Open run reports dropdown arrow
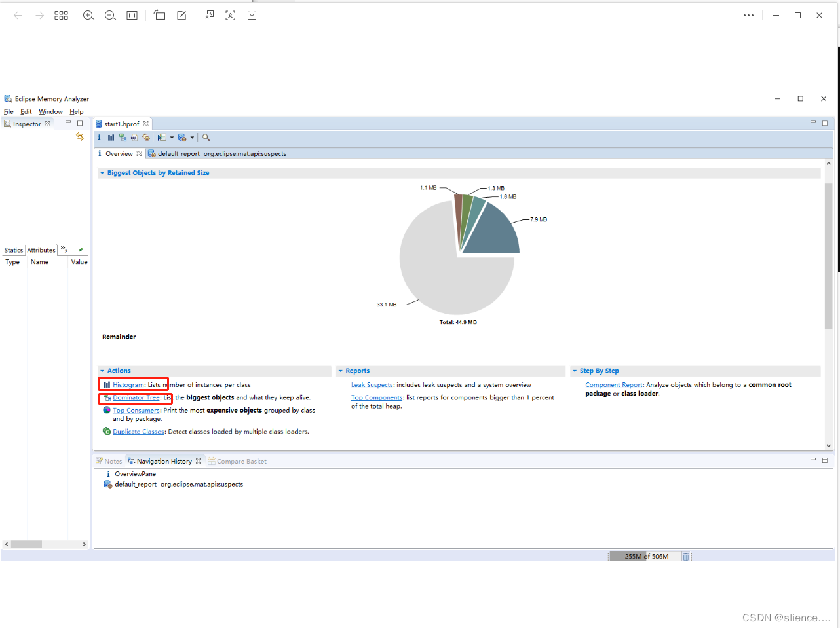840x628 pixels. tap(172, 138)
